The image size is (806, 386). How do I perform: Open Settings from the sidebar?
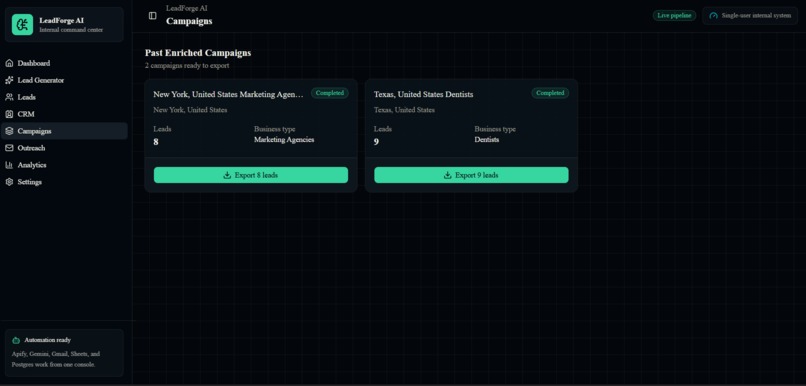pos(64,182)
